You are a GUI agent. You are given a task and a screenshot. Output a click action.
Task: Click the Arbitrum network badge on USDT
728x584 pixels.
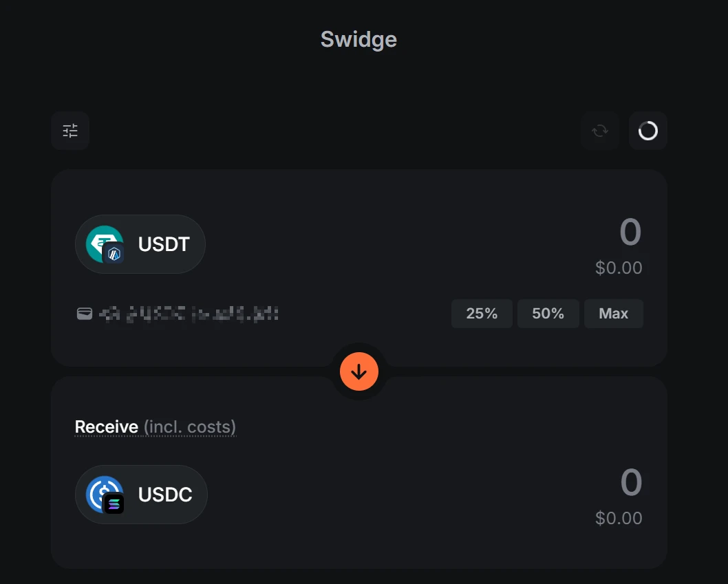click(x=113, y=254)
